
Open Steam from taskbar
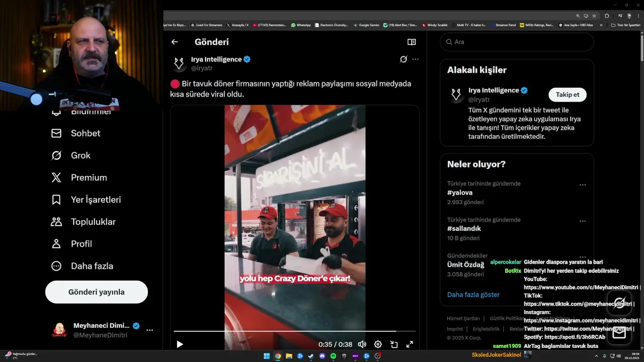(311, 356)
